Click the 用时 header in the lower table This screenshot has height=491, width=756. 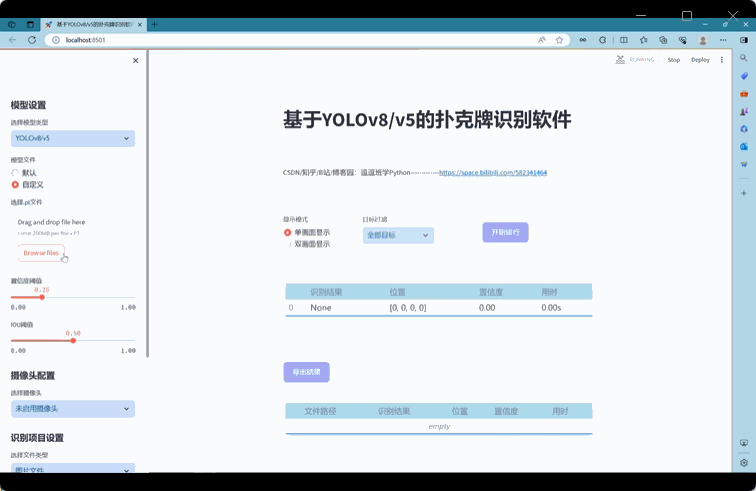pos(560,411)
